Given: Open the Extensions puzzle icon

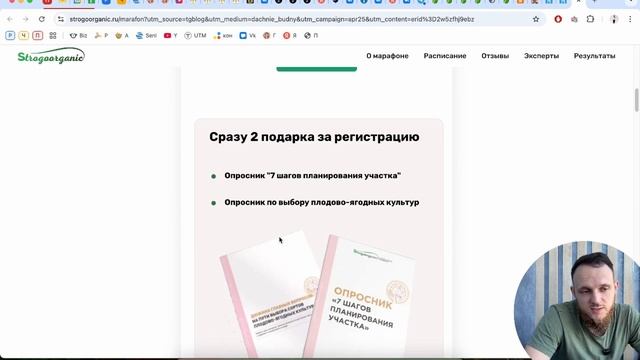Looking at the screenshot, I should click(590, 19).
